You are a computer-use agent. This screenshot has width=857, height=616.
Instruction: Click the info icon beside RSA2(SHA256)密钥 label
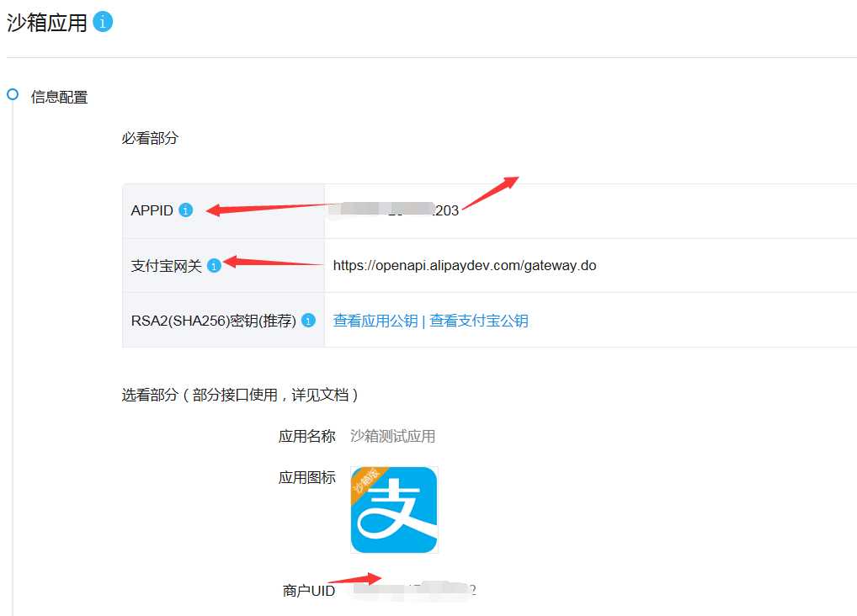308,321
